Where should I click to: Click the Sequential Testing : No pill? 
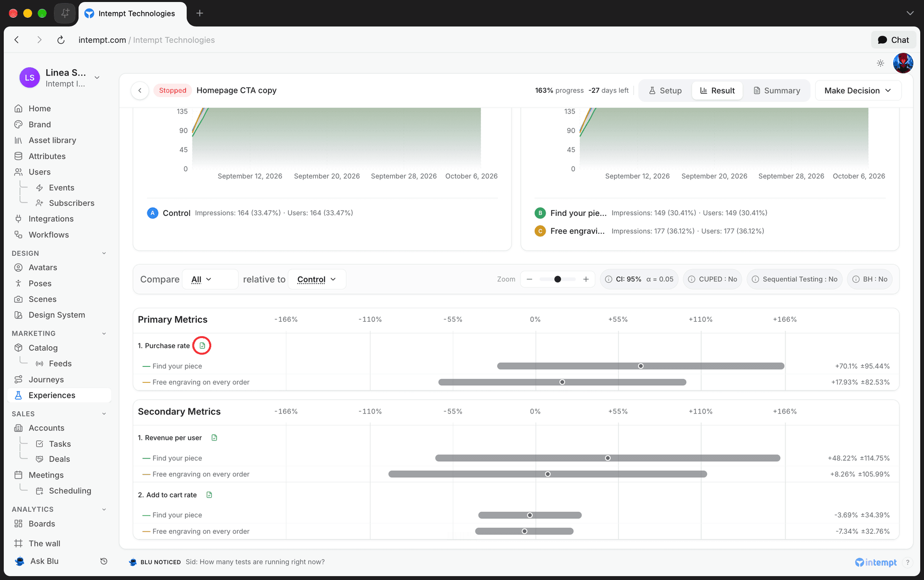(795, 279)
